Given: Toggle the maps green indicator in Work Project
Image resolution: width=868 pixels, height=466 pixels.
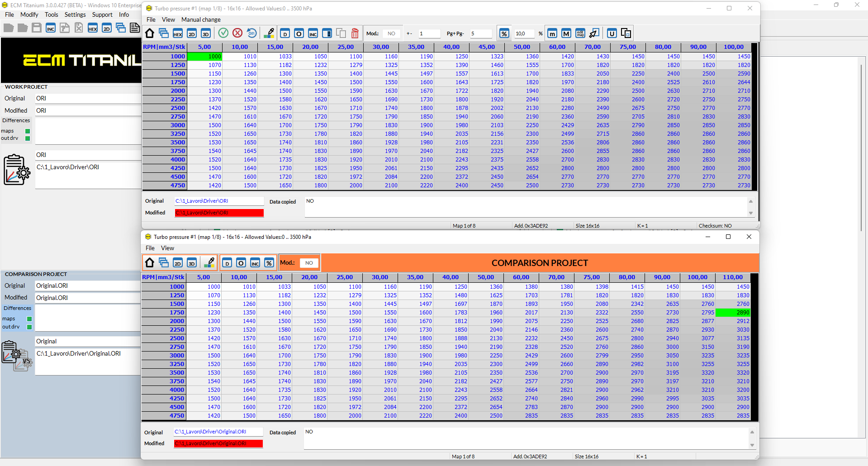Looking at the screenshot, I should [28, 131].
